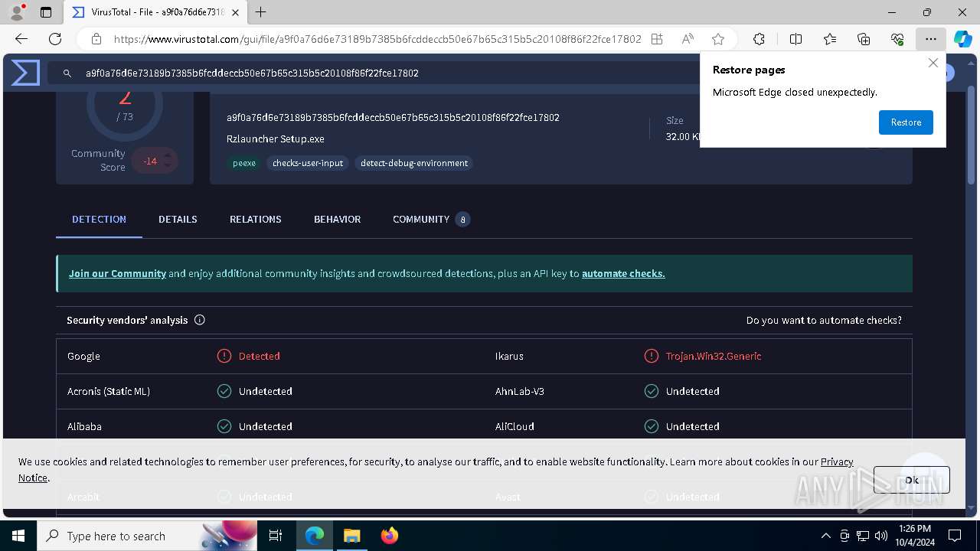Click the taskbar clock showing 1:26 PM
The image size is (980, 551).
point(914,536)
